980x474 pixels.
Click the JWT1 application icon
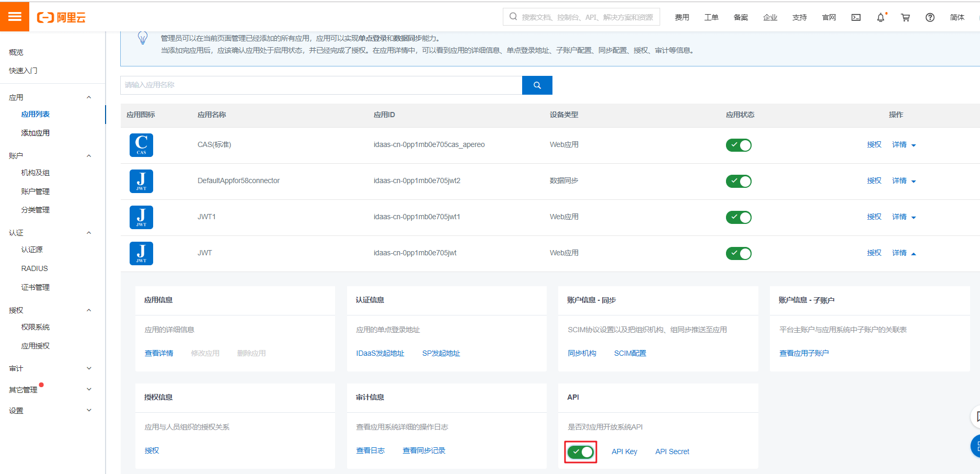141,217
